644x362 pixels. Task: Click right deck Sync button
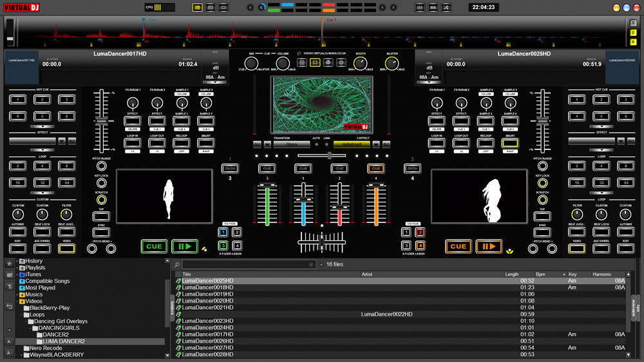(x=542, y=232)
